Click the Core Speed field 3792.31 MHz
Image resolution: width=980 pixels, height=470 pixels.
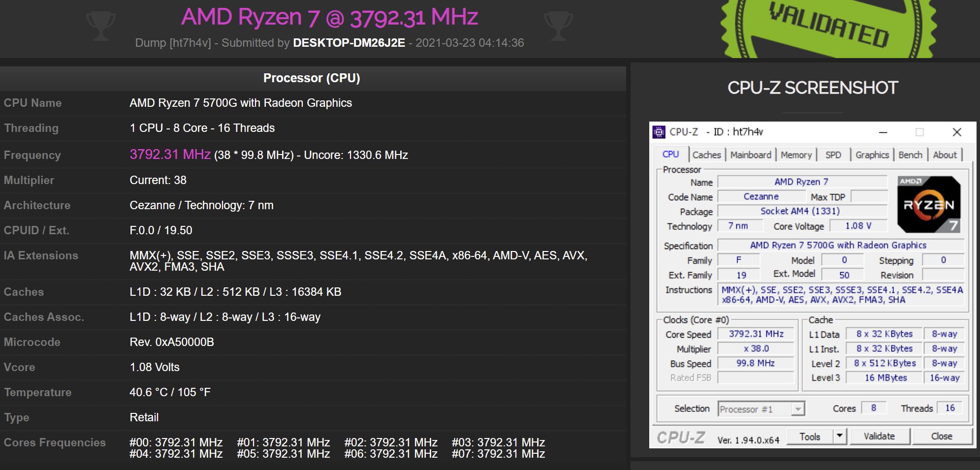(756, 334)
